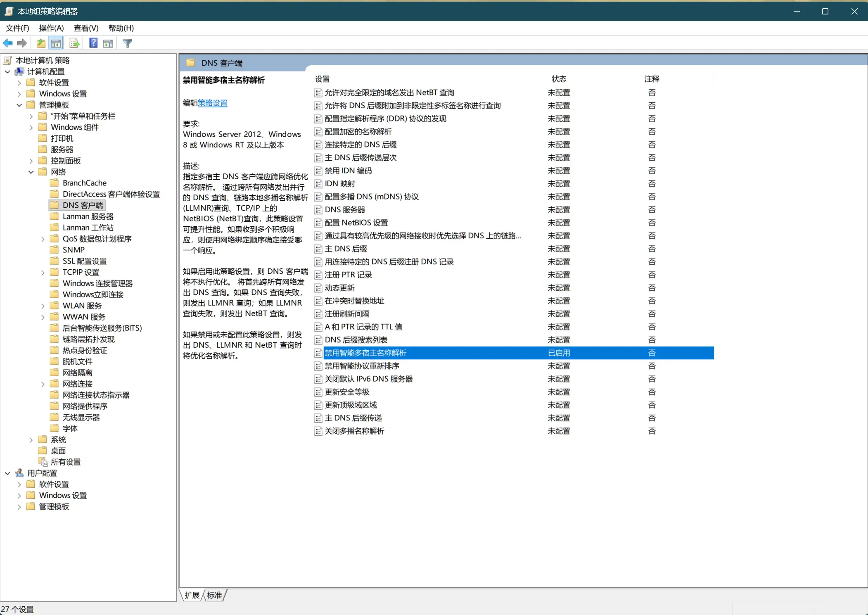This screenshot has width=868, height=615.
Task: Collapse the 管理模板 node
Action: (19, 104)
